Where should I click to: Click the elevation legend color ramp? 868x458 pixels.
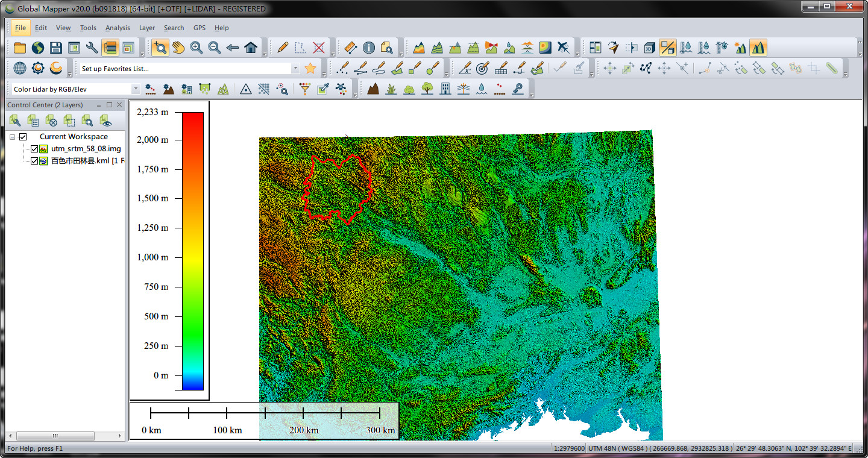click(x=193, y=250)
